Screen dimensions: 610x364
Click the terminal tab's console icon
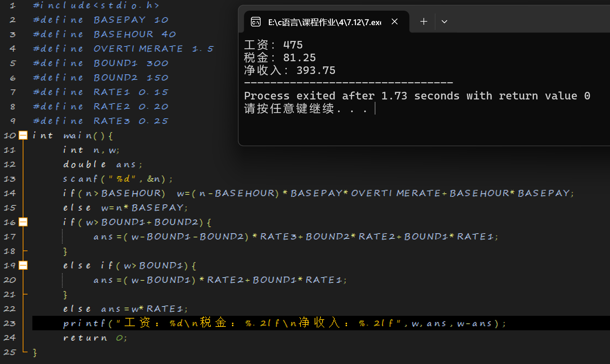(255, 22)
